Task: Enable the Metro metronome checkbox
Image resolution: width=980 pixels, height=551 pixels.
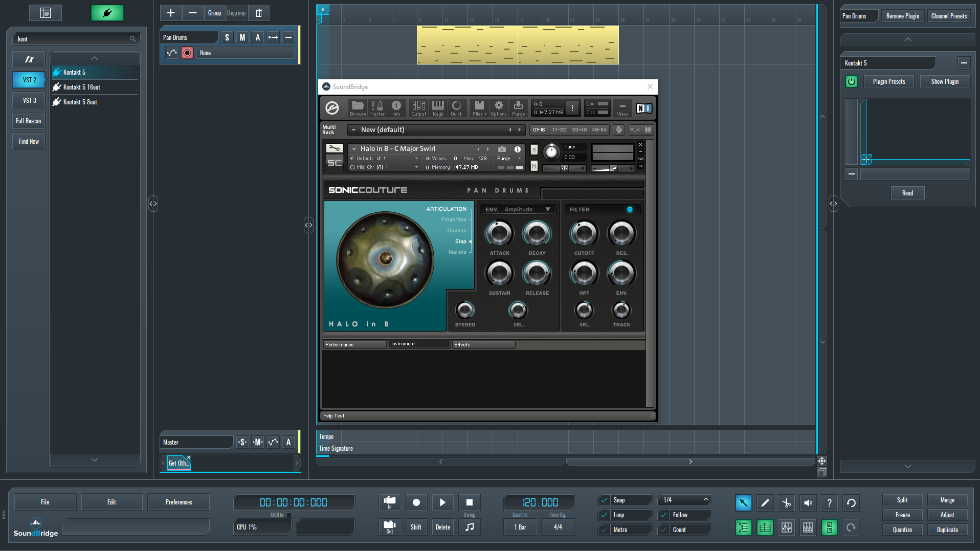Action: pyautogui.click(x=605, y=530)
